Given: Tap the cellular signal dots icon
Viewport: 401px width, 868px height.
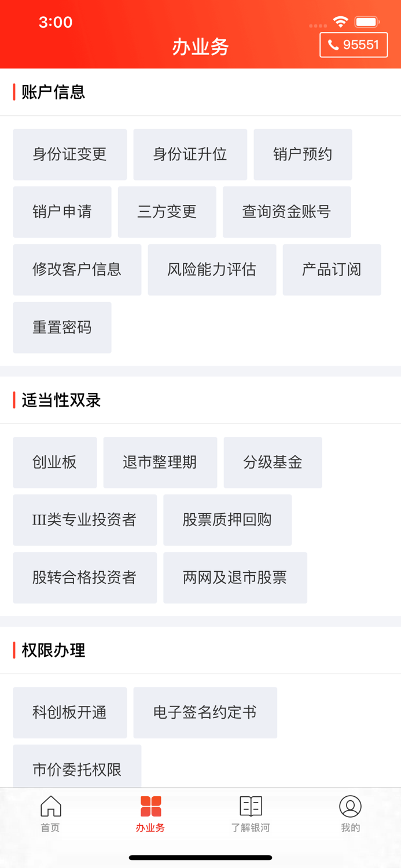Looking at the screenshot, I should pyautogui.click(x=318, y=26).
